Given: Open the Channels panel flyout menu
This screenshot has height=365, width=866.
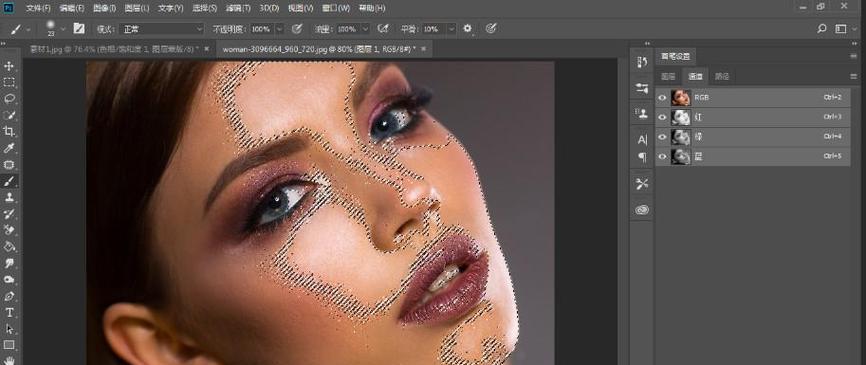Looking at the screenshot, I should [x=853, y=76].
